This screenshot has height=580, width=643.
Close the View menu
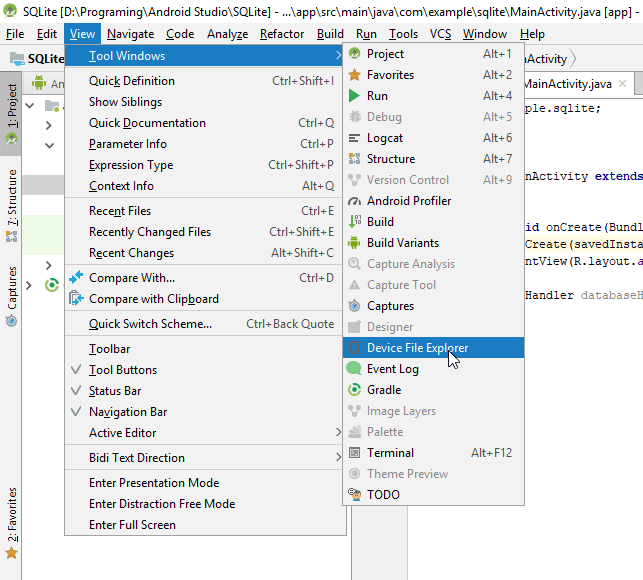(x=82, y=34)
